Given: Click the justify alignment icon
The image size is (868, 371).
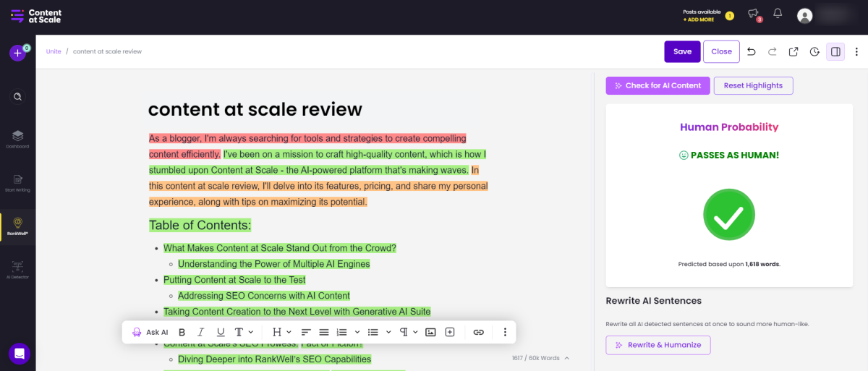Looking at the screenshot, I should 324,332.
